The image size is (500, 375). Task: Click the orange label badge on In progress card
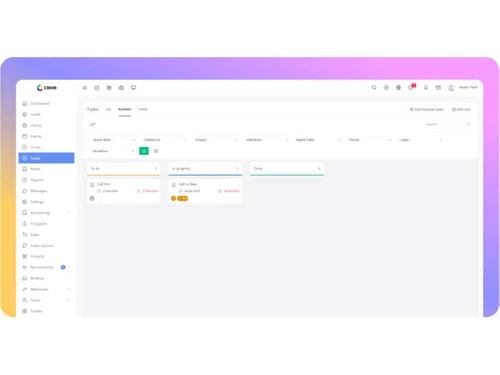click(x=183, y=198)
